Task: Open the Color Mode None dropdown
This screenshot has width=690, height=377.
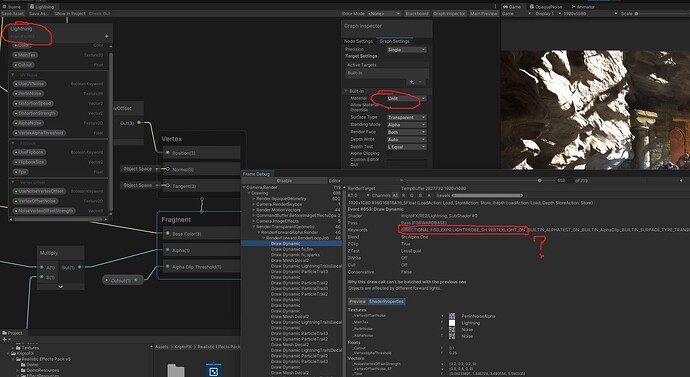Action: 384,14
